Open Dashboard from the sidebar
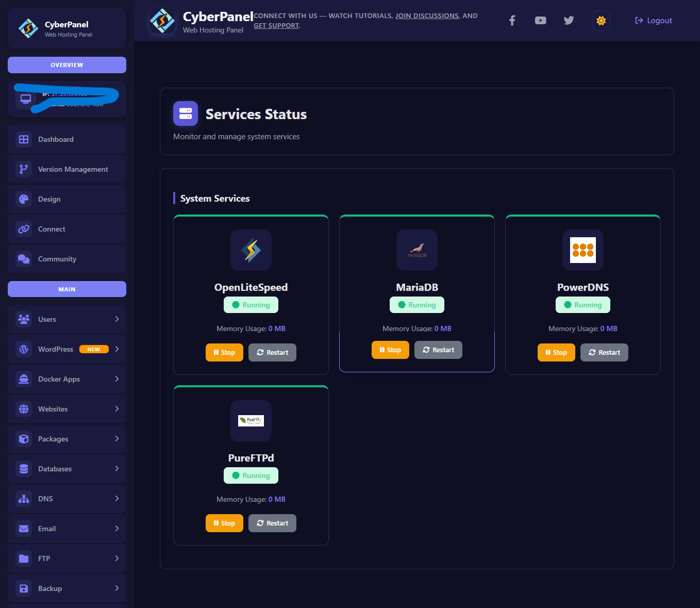Viewport: 700px width, 608px height. coord(67,139)
